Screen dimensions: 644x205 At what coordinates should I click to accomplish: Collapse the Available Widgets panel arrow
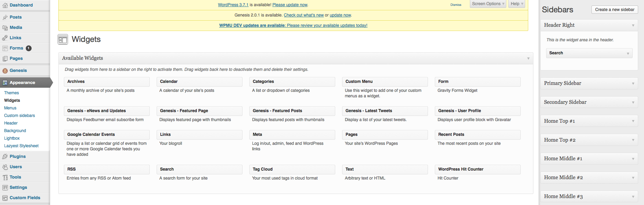click(528, 58)
